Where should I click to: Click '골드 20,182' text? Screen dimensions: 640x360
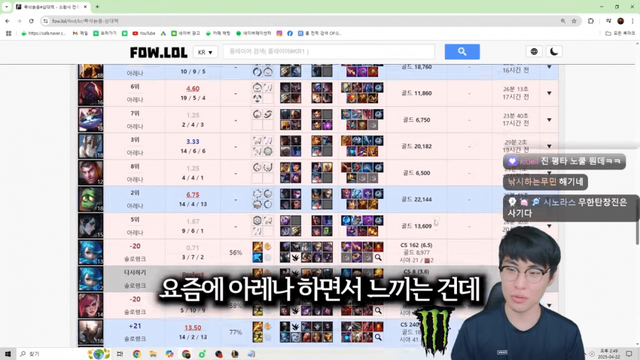point(416,146)
